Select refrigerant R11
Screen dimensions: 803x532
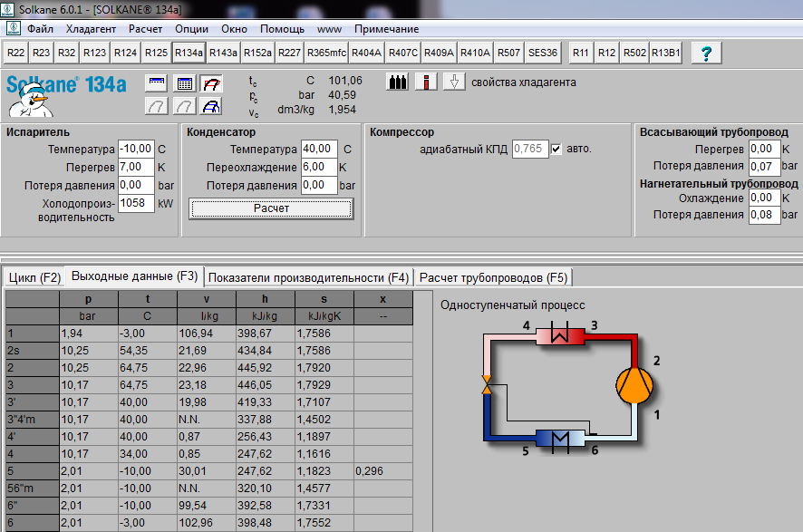(581, 53)
